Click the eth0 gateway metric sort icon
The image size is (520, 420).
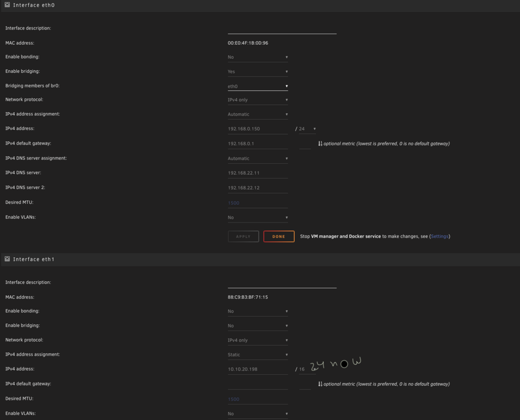pos(320,143)
